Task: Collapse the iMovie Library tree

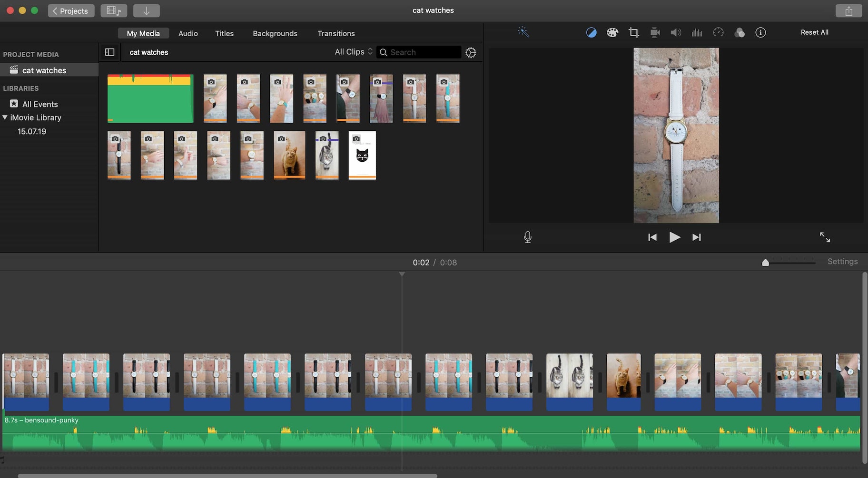Action: [5, 117]
